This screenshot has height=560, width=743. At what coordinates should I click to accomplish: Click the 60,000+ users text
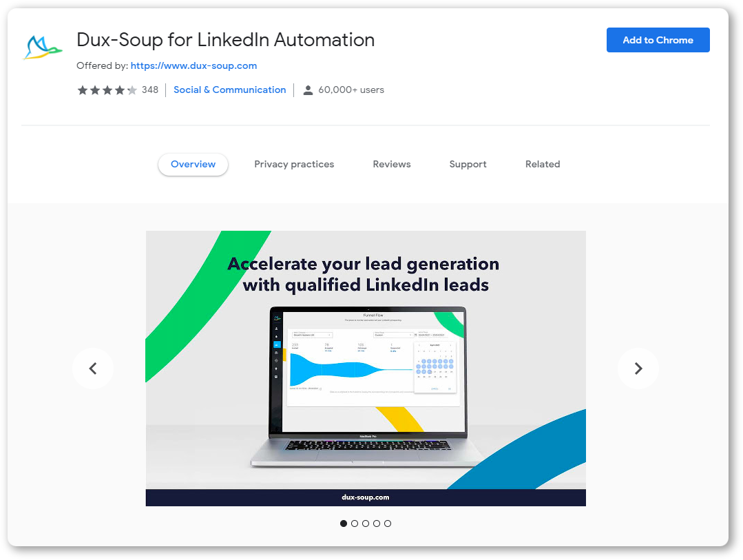(x=351, y=90)
